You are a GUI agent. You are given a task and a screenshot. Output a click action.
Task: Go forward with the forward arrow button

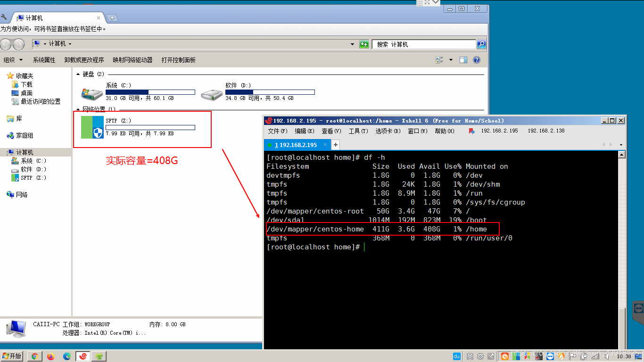coord(18,44)
